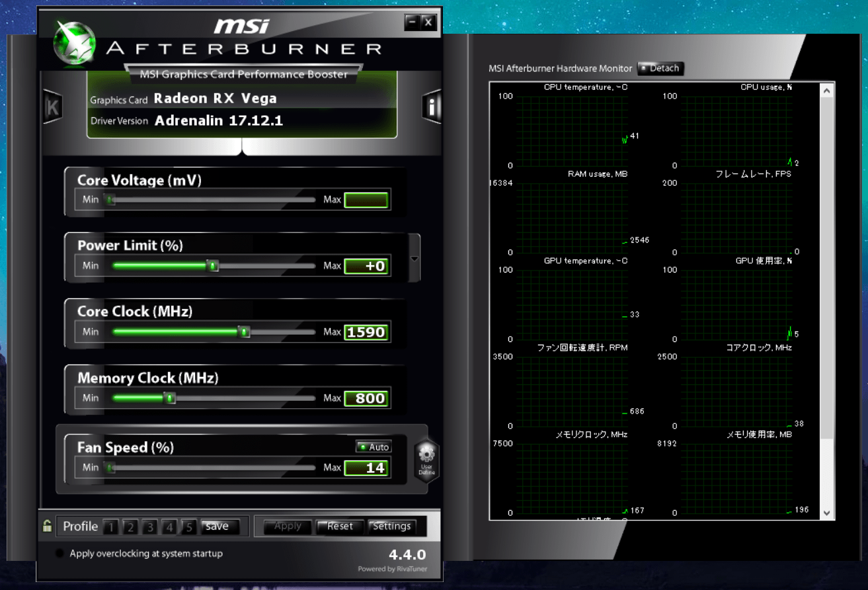Click the Adrenalin 17.12.1 driver version
Screen dimensions: 868x590
[x=219, y=120]
